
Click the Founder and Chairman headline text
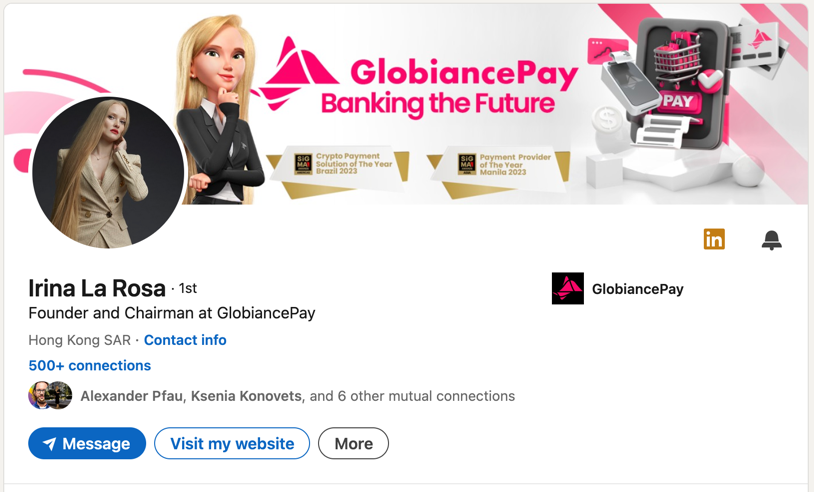pos(172,313)
